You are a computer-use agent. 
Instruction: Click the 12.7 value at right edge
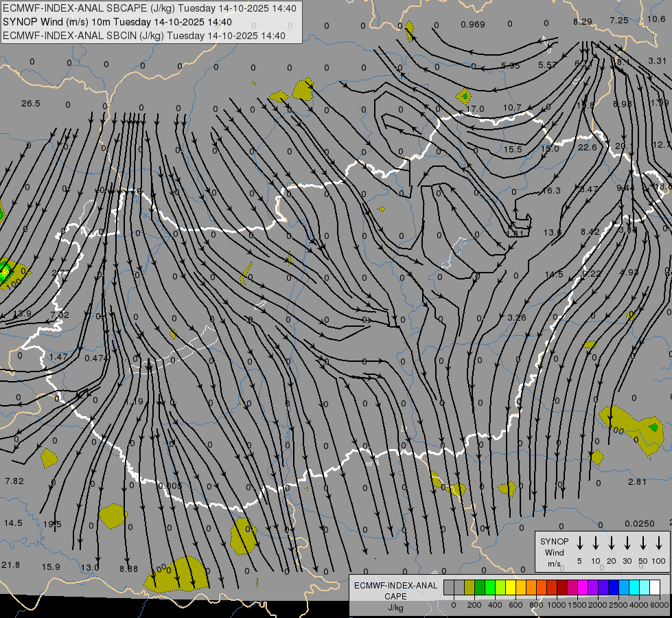(662, 145)
